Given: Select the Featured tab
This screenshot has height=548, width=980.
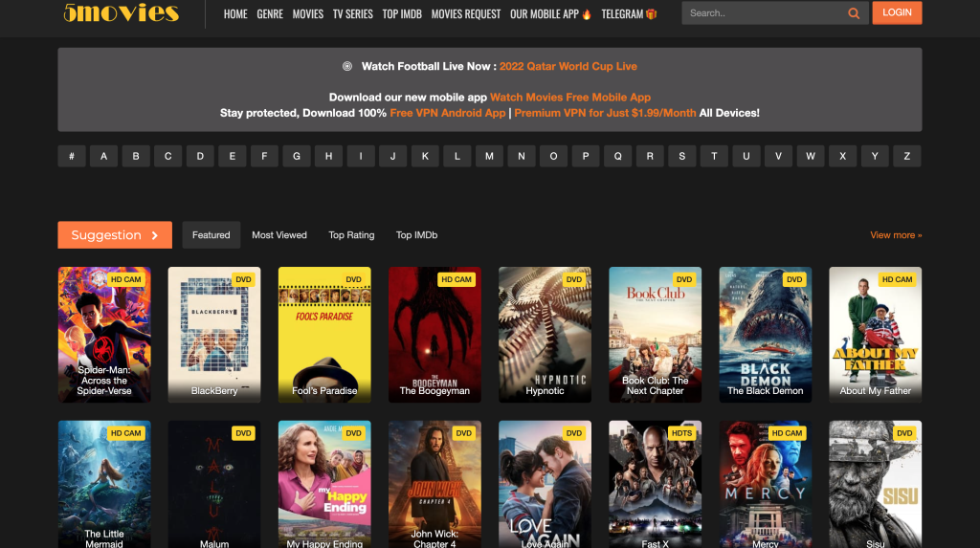Looking at the screenshot, I should [x=212, y=235].
